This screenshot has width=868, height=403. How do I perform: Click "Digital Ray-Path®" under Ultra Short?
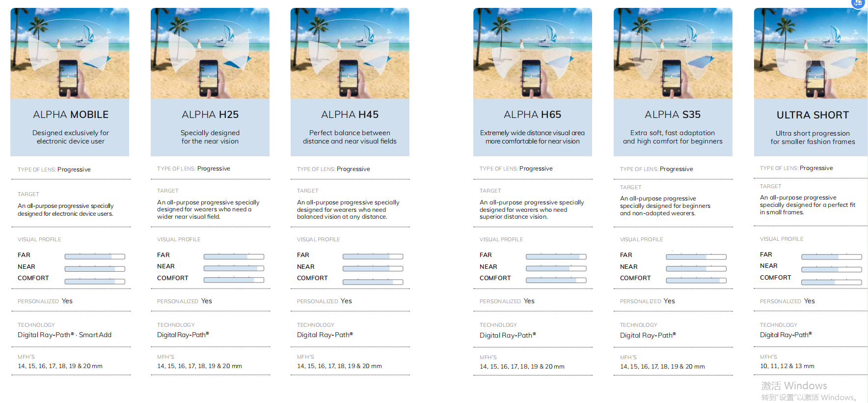coord(786,335)
